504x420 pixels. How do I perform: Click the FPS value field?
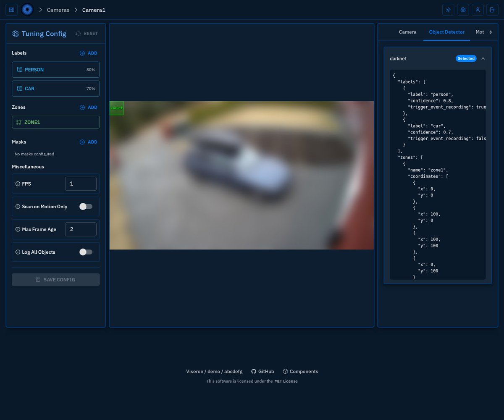pos(81,184)
